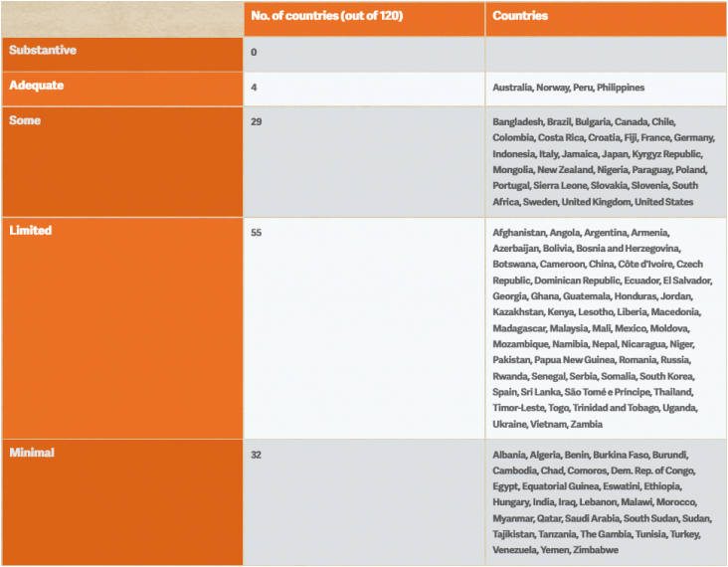Click the line starting 'Myanmar, Qatar, Saudi Arabia'
Image resolution: width=728 pixels, height=567 pixels.
pos(602,518)
